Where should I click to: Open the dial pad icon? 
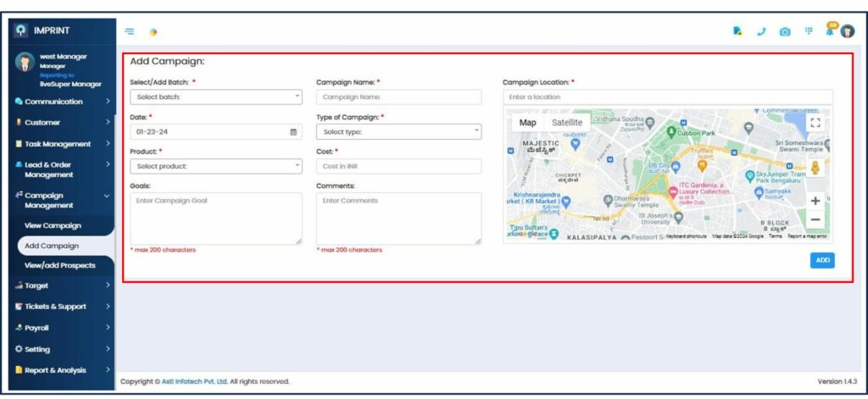(x=808, y=31)
